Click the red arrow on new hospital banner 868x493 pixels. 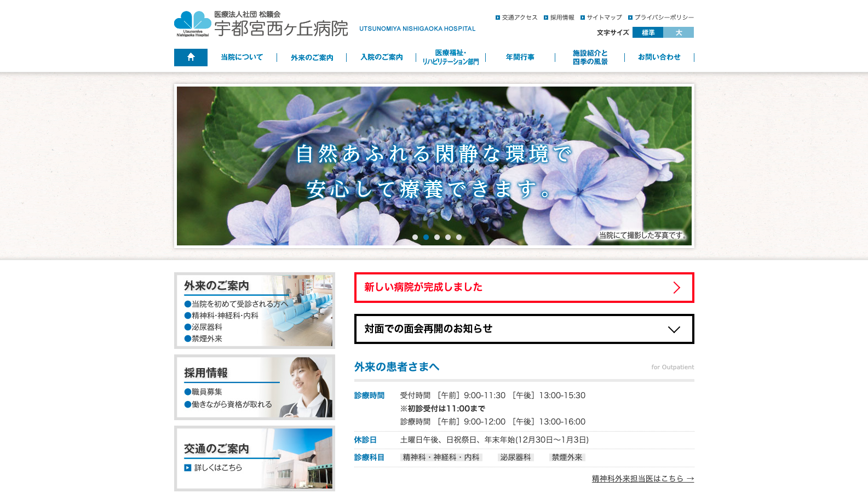click(676, 288)
